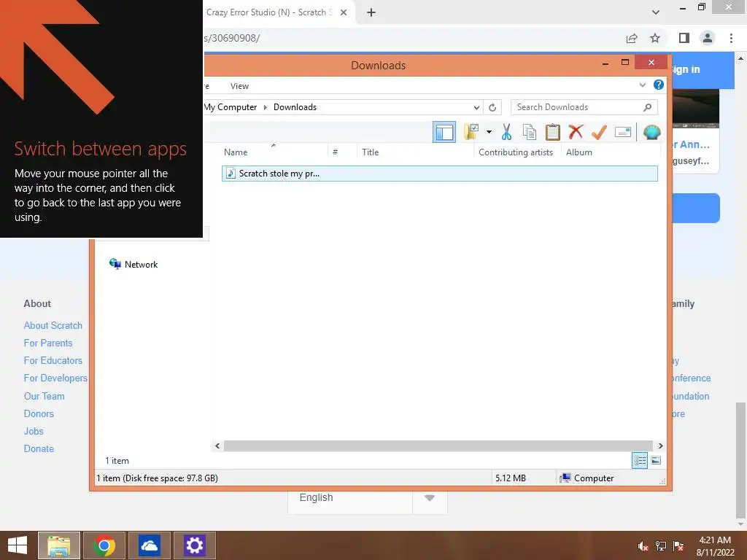Cut the selected file with scissors icon
The width and height of the screenshot is (747, 560).
(506, 132)
